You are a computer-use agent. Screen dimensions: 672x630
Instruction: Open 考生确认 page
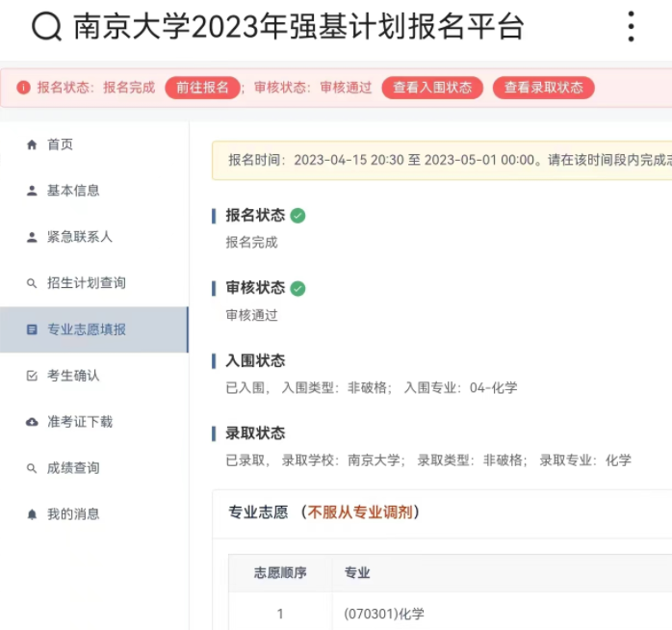[93, 376]
